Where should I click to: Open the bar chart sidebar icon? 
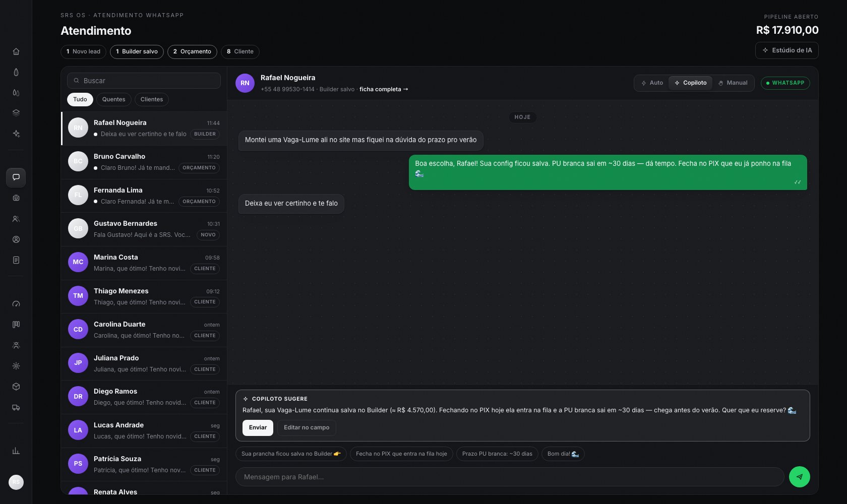coord(16,451)
